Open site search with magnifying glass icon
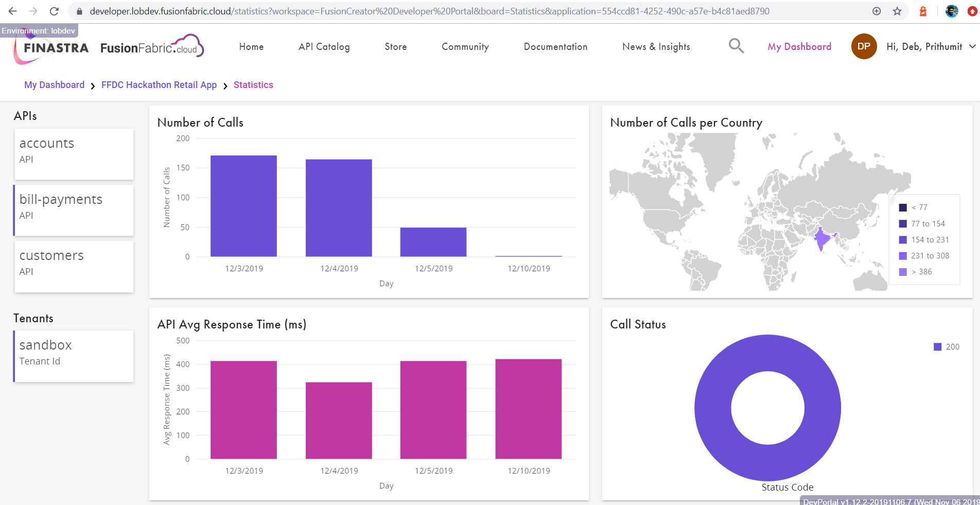The width and height of the screenshot is (980, 505). click(736, 46)
